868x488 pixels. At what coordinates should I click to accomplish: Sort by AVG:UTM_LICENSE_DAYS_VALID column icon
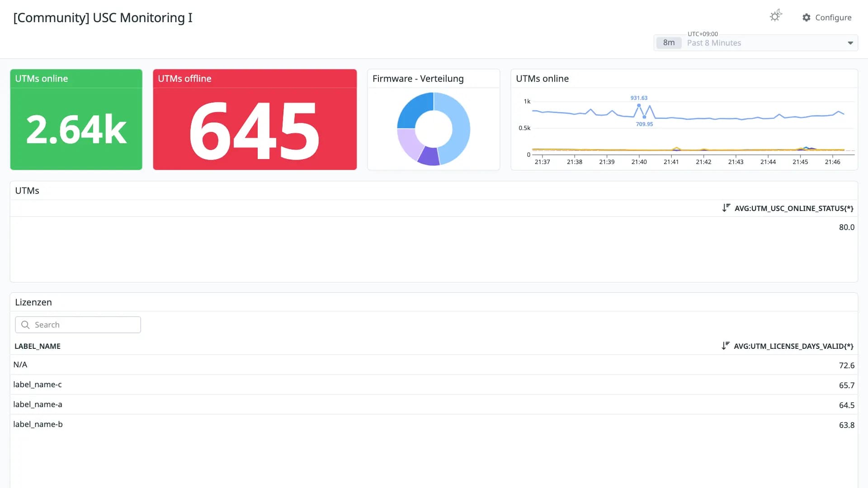726,346
